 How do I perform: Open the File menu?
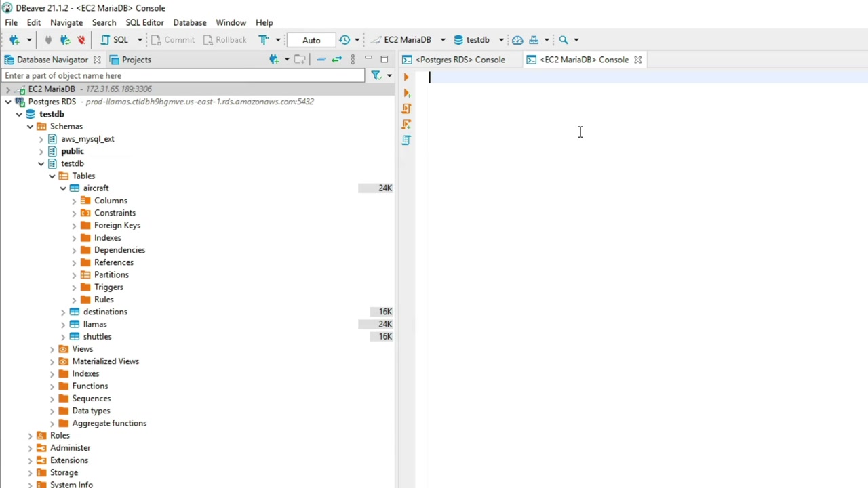[12, 22]
